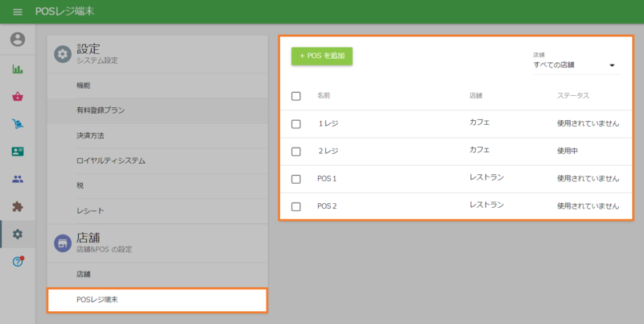Select the ロイヤルティシステム menu item
The width and height of the screenshot is (644, 324).
coord(111,160)
